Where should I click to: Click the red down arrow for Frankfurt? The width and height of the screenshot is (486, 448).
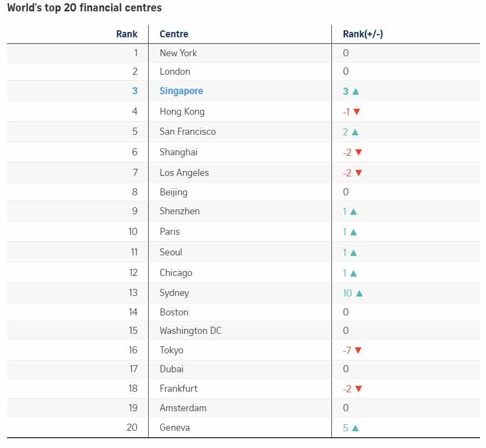click(x=358, y=388)
